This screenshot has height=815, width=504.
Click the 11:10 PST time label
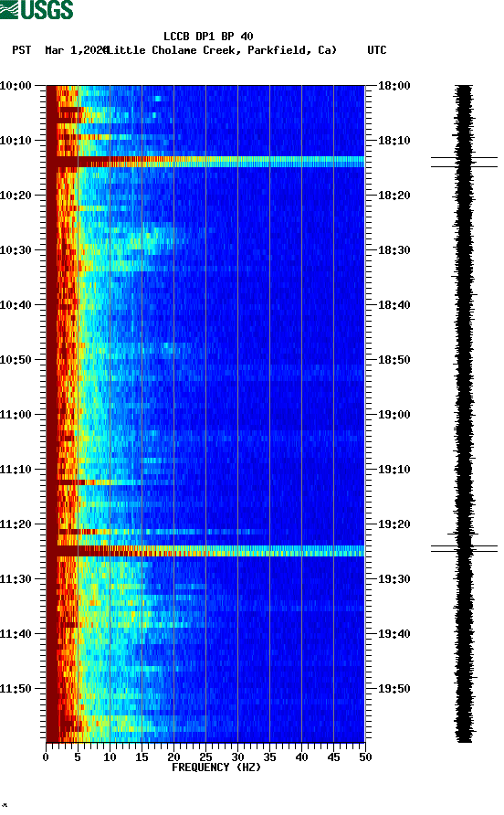[16, 470]
